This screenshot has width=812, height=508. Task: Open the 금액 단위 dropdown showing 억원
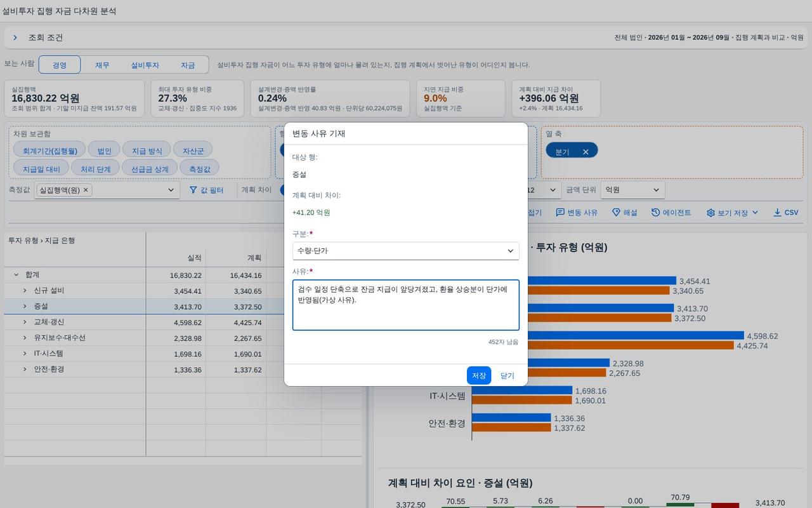point(632,190)
